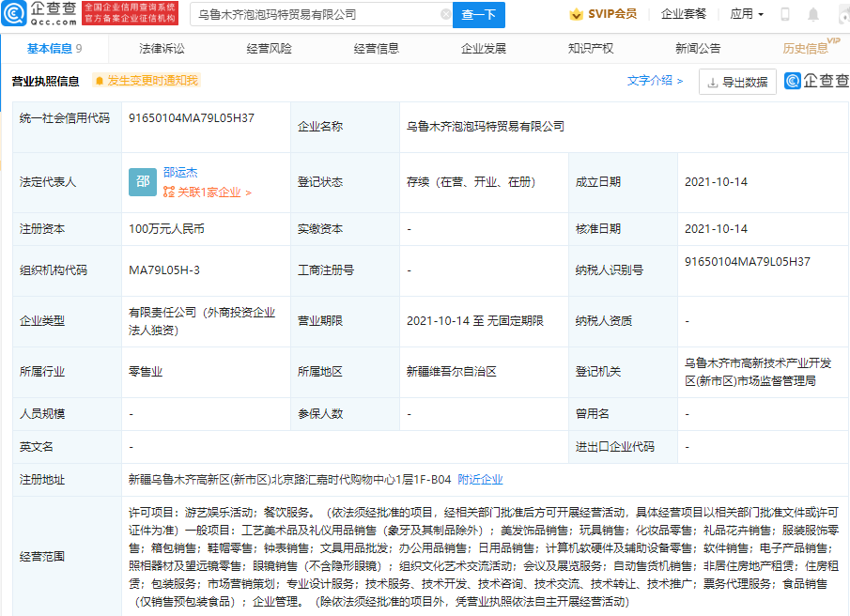The width and height of the screenshot is (850, 616).
Task: Select the 知识产权 tab
Action: (591, 49)
